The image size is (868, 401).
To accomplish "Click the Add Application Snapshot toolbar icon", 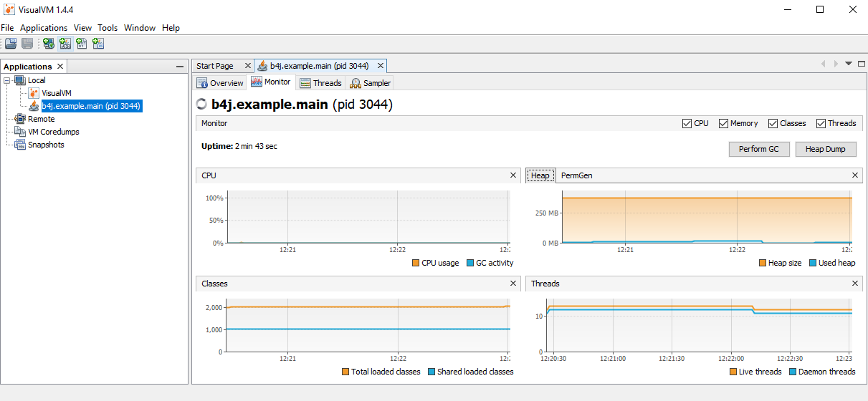I will [x=98, y=44].
